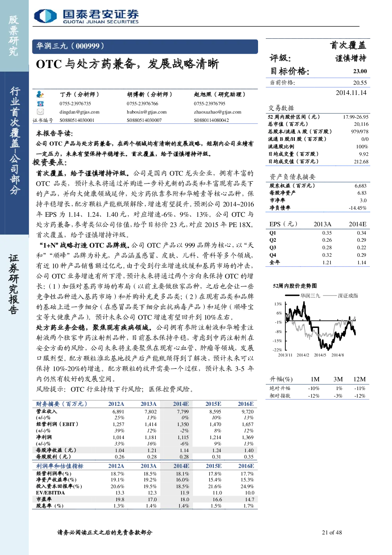Select daily turnover value 212.68
Viewport: 392px width, 555px height.
[361, 162]
